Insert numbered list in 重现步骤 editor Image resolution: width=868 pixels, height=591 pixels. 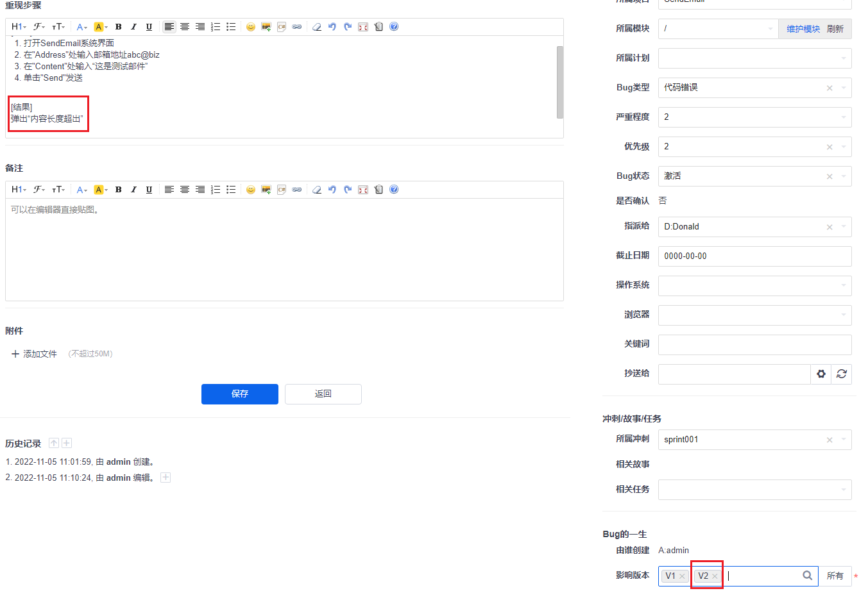(x=216, y=27)
